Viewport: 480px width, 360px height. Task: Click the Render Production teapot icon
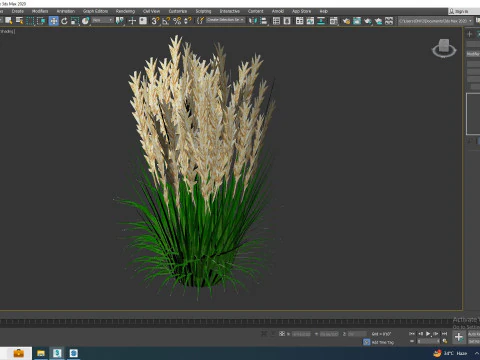[x=368, y=21]
